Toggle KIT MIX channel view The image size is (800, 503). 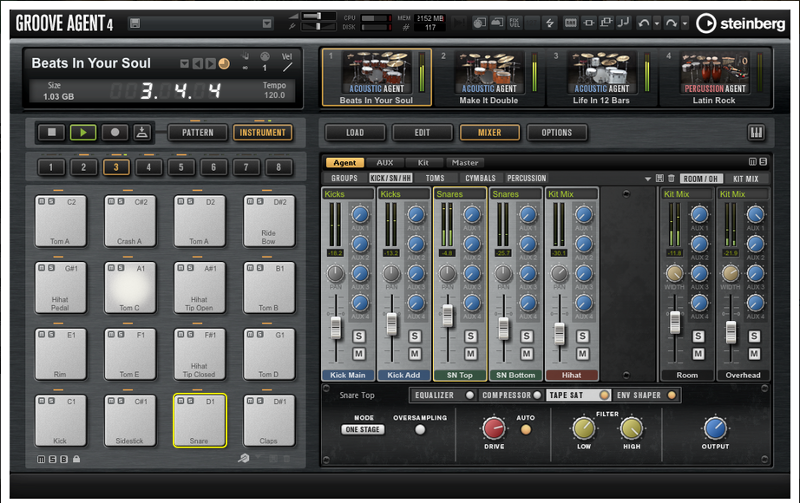[745, 179]
